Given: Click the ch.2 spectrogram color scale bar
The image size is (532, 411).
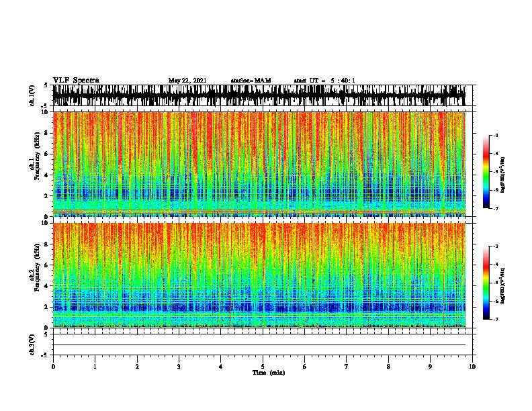Looking at the screenshot, I should point(486,283).
